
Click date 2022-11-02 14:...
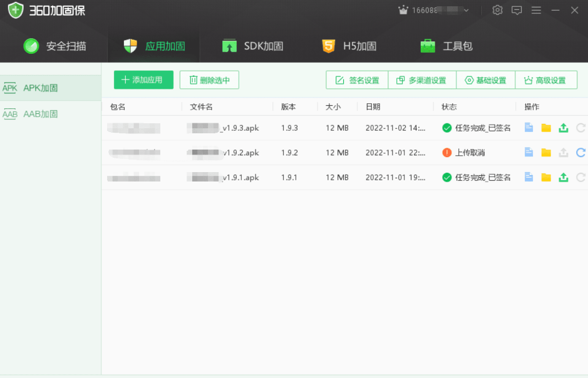[395, 128]
